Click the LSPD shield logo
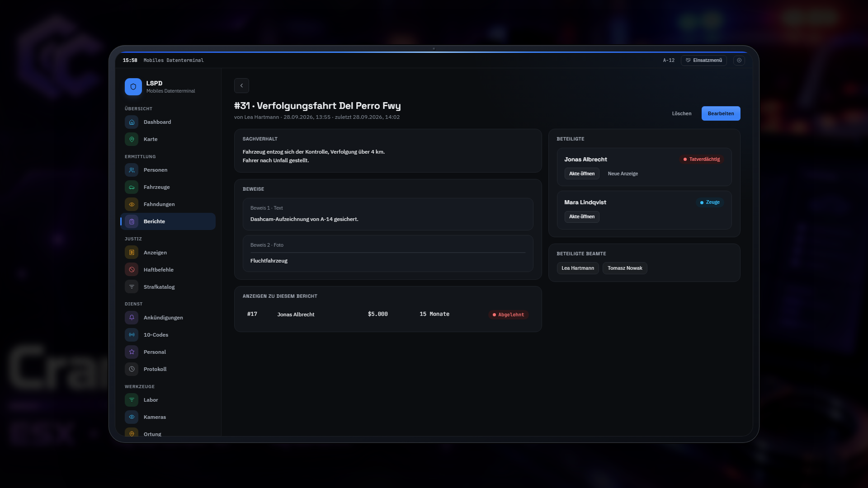 [133, 87]
